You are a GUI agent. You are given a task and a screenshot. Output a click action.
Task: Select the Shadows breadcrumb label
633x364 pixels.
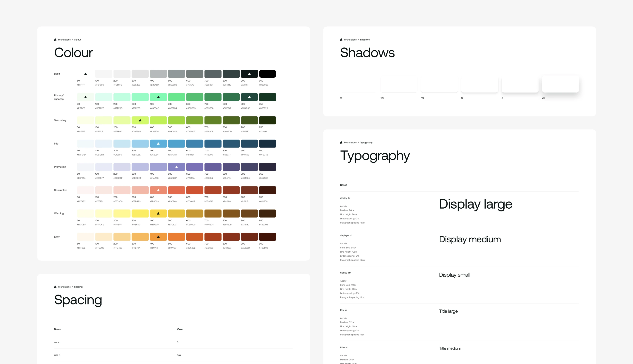click(365, 40)
